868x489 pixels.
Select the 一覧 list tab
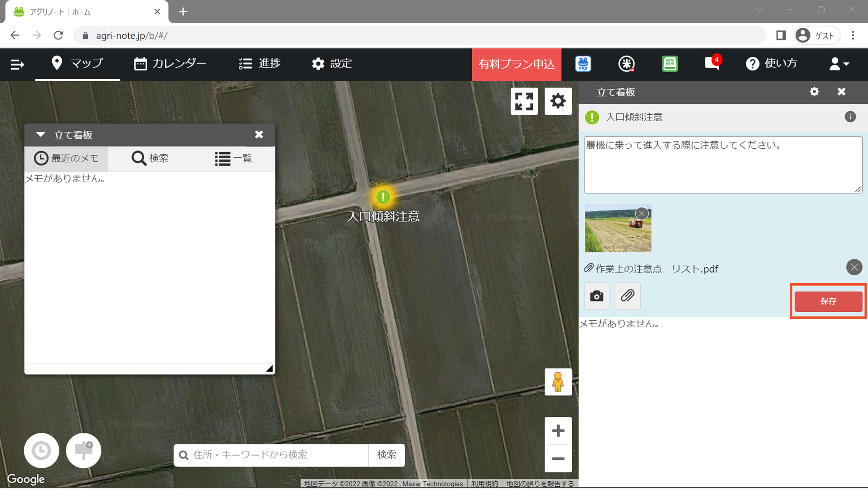(x=234, y=158)
